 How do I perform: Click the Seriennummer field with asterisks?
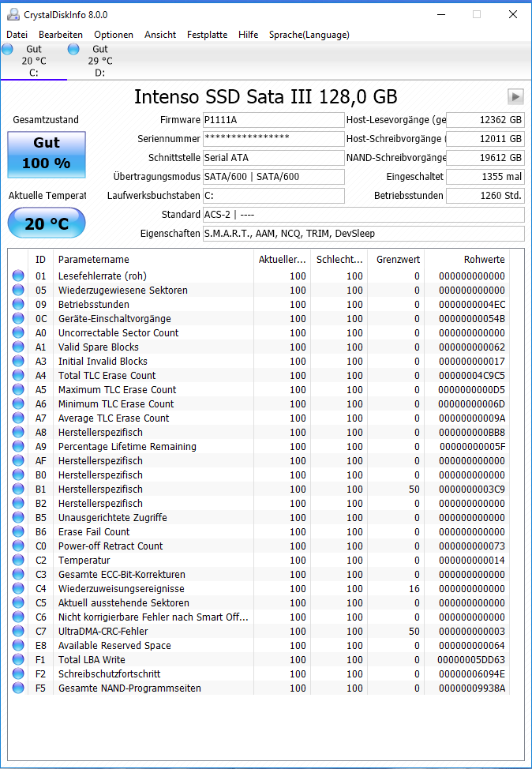coord(274,139)
